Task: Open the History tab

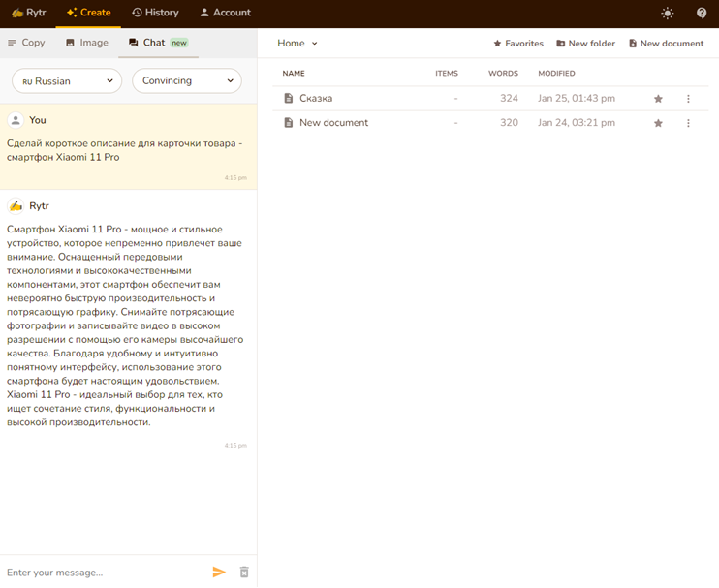Action: 155,13
